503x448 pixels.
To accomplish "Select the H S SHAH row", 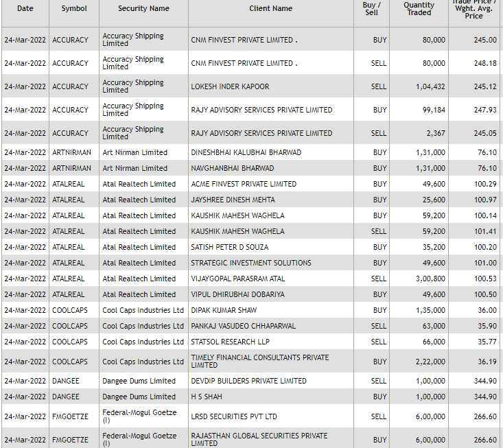I will pos(207,397).
